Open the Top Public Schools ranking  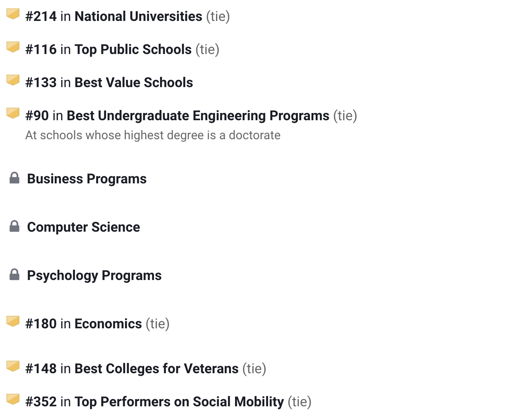pyautogui.click(x=133, y=49)
